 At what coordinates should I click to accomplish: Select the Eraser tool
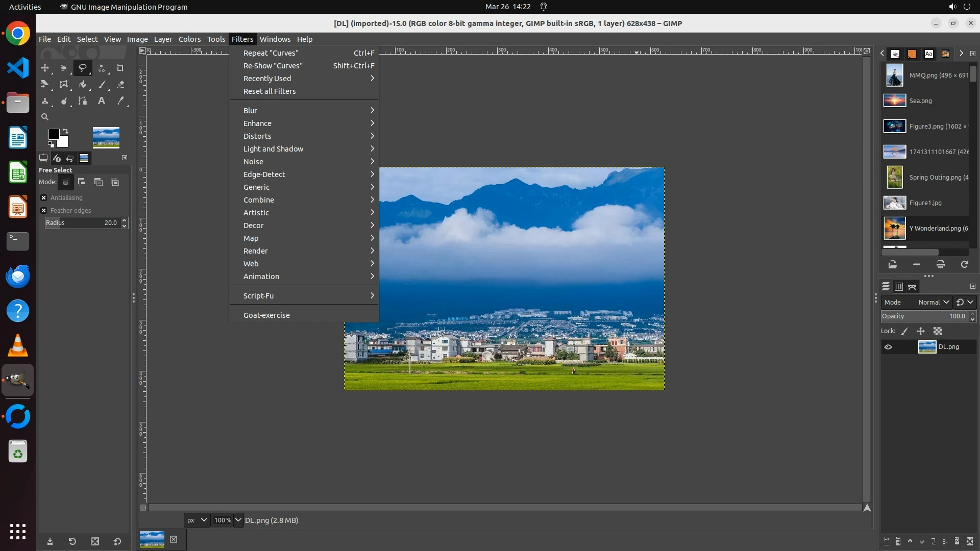120,85
